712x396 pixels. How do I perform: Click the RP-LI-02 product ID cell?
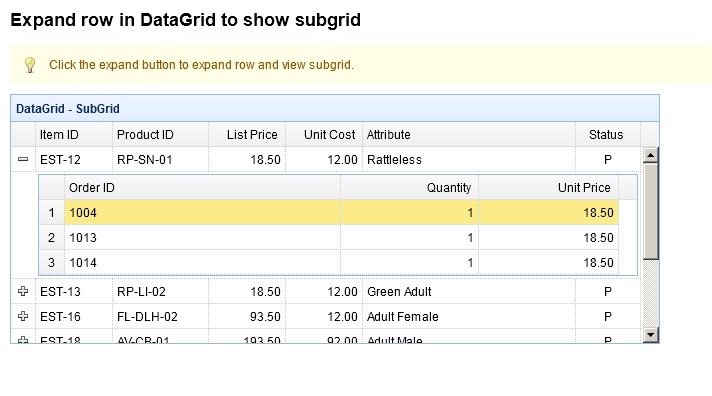click(x=160, y=291)
